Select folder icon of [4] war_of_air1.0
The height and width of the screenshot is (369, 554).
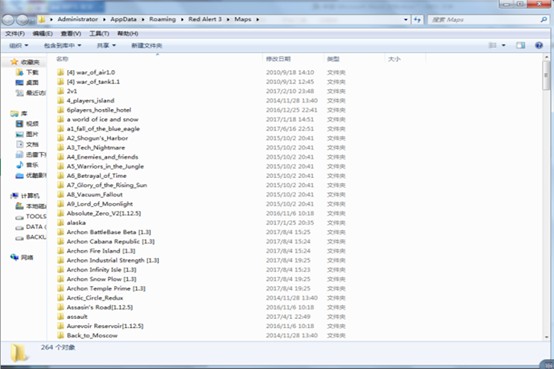click(61, 72)
